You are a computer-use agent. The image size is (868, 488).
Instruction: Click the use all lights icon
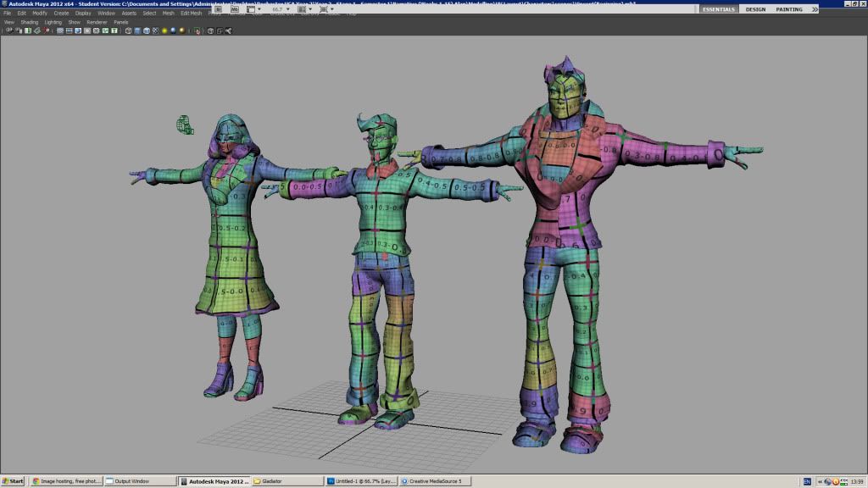(x=164, y=31)
